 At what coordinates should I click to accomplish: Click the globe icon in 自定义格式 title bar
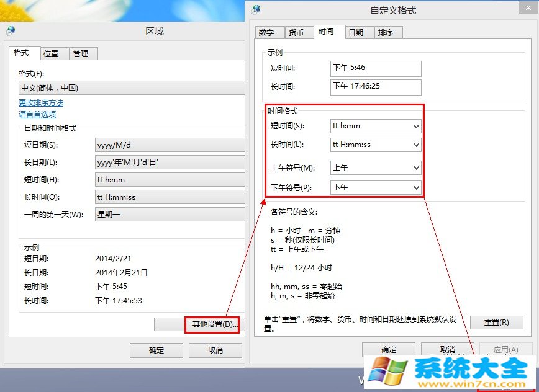click(x=256, y=9)
